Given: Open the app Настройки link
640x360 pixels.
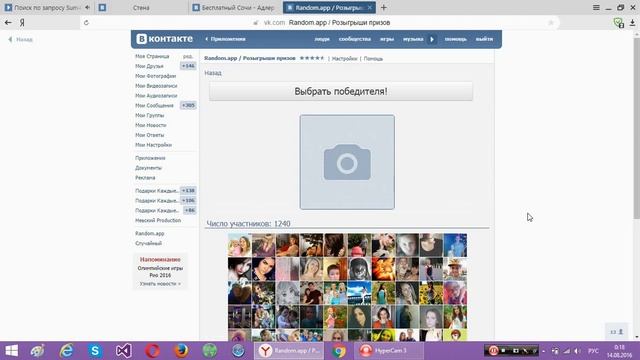Looking at the screenshot, I should (x=344, y=59).
